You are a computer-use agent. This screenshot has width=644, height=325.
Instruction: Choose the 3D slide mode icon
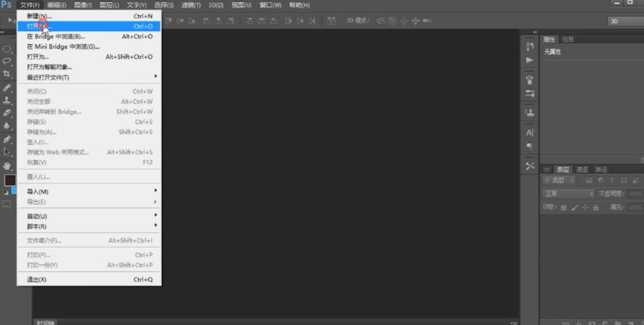[416, 20]
